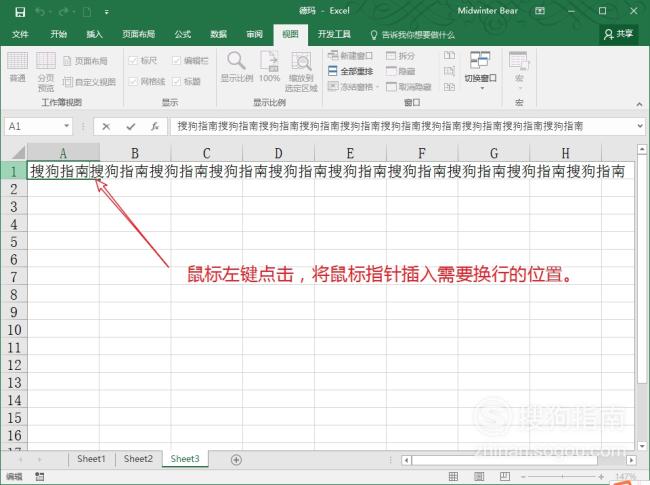Open the Ribbon Display Options icon
Image resolution: width=650 pixels, height=485 pixels.
pos(540,11)
